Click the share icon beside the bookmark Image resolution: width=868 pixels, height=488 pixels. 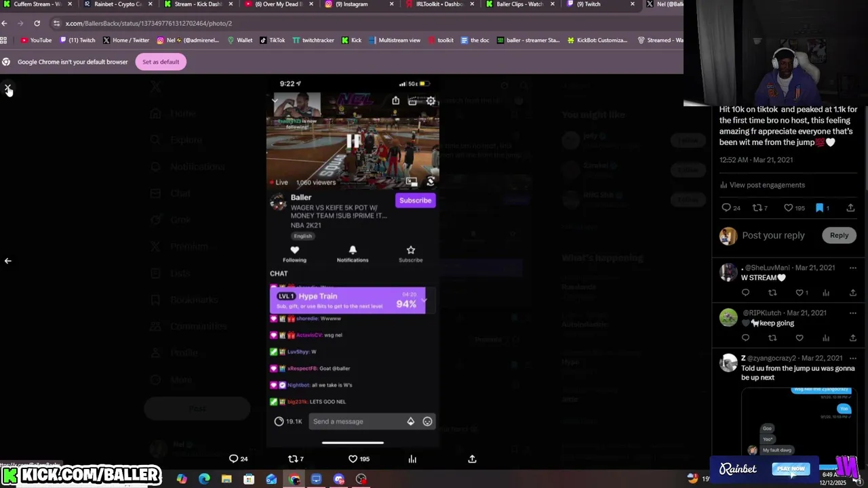point(850,208)
